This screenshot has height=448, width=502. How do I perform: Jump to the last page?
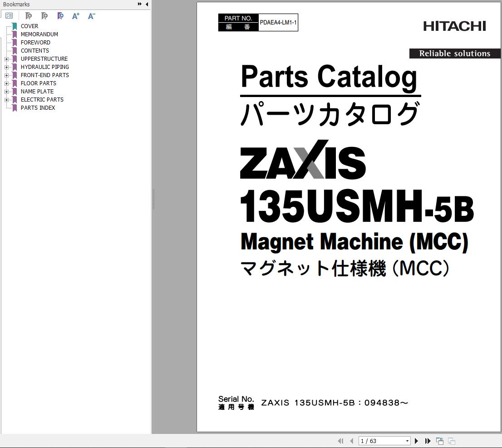pos(428,441)
